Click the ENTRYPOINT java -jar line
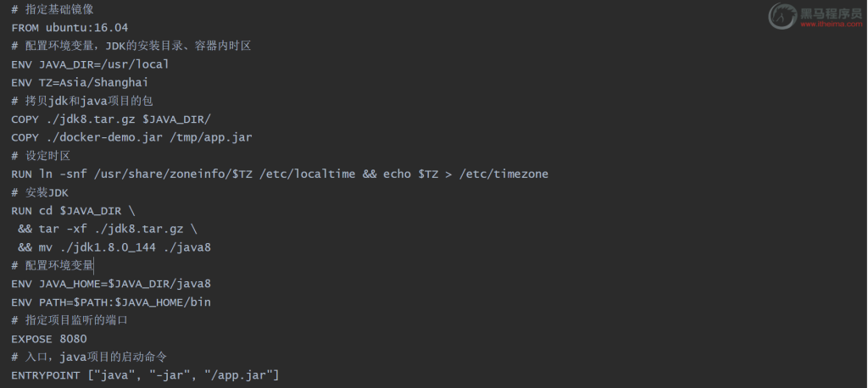Image resolution: width=868 pixels, height=388 pixels. tap(145, 374)
